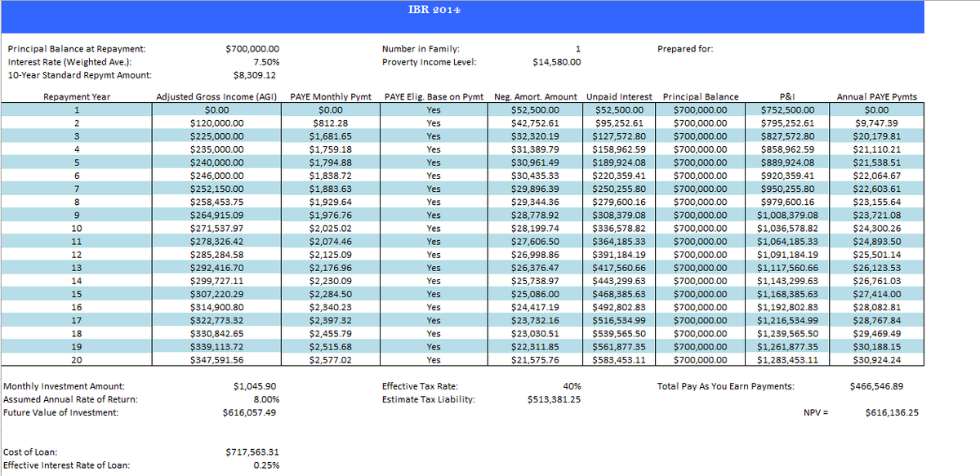Screen dimensions: 980x476
Task: Select AGI cell $347,591.56
Action: coord(216,359)
